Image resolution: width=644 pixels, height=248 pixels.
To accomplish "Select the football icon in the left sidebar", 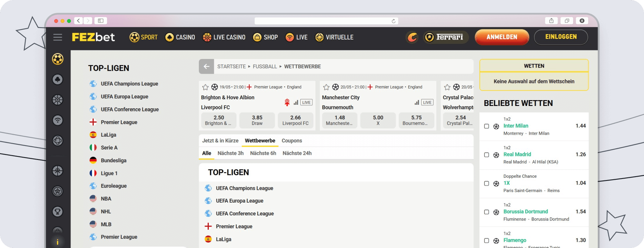I will click(58, 59).
